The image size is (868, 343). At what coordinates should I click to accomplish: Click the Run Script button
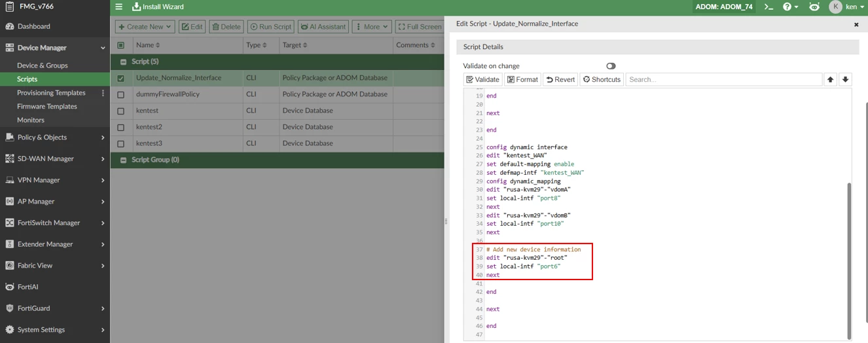click(x=271, y=27)
